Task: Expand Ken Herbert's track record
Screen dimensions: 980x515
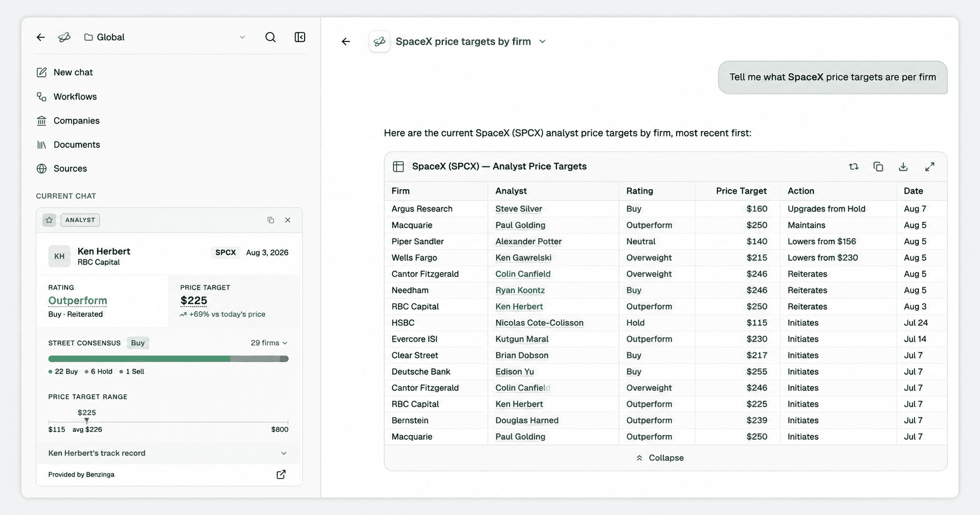Action: [x=169, y=453]
